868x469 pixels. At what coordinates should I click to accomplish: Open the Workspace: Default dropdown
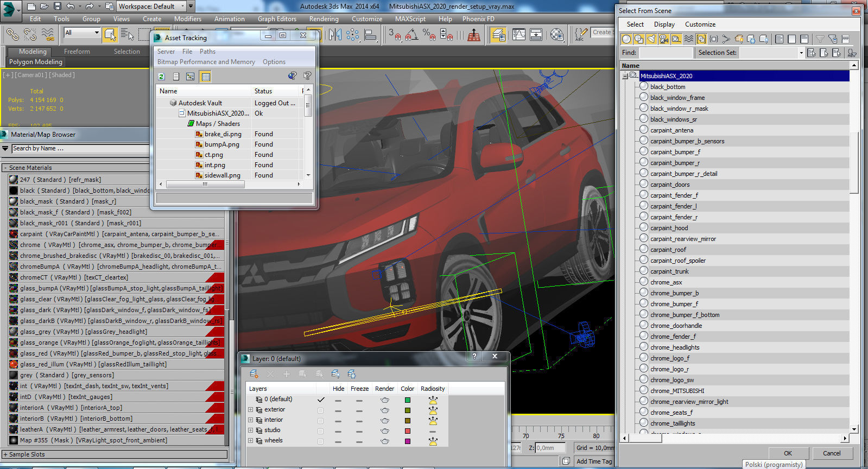pyautogui.click(x=151, y=7)
